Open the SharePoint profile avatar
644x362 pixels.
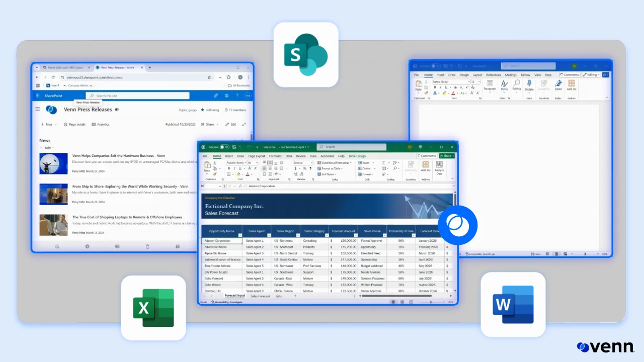[x=247, y=96]
